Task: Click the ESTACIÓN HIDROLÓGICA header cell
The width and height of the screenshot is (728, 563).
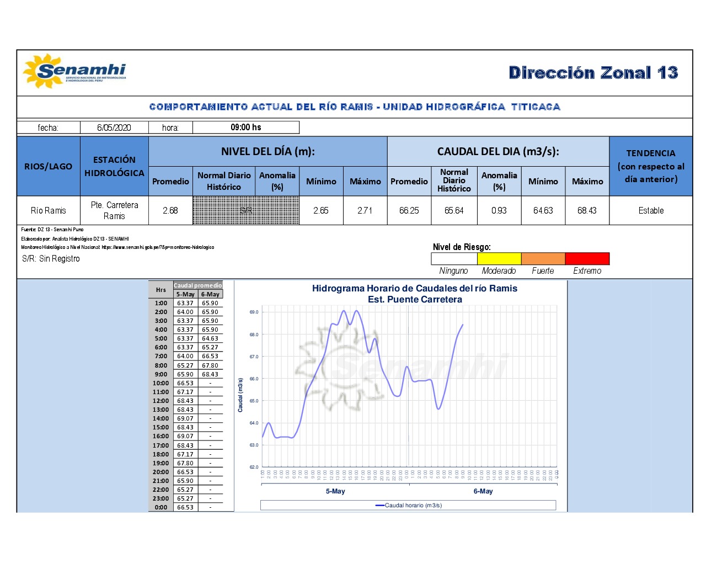Action: coord(114,166)
